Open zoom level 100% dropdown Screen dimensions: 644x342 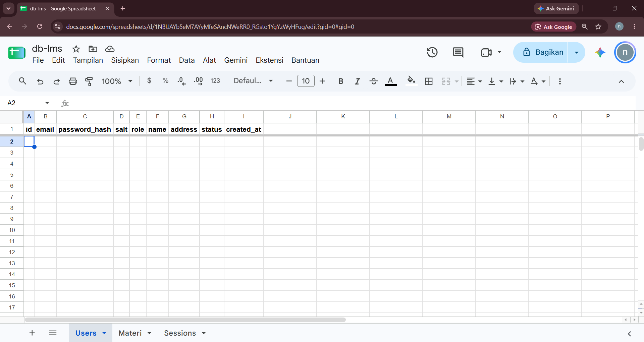(x=117, y=81)
